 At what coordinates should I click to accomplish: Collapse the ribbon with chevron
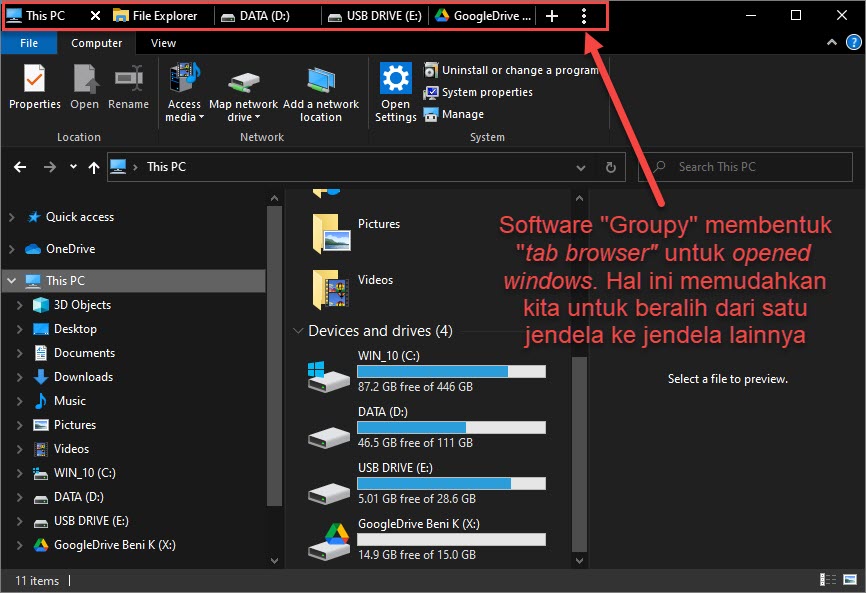point(832,43)
